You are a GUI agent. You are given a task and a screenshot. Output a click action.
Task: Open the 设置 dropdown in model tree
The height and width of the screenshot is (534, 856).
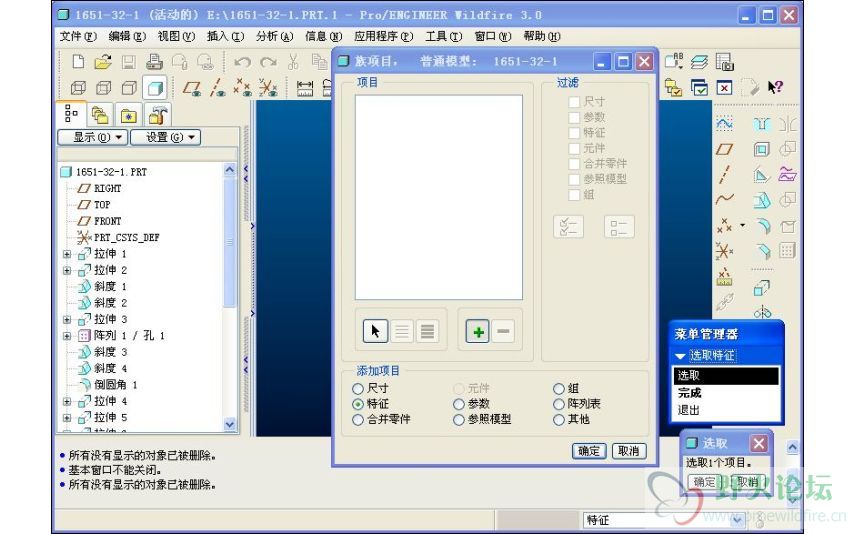[x=166, y=137]
